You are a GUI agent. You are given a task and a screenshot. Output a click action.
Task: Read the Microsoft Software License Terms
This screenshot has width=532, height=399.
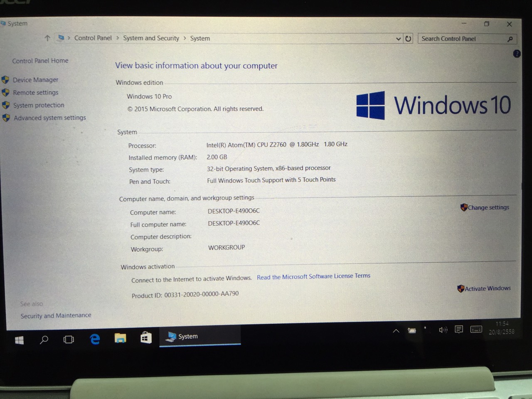point(313,276)
